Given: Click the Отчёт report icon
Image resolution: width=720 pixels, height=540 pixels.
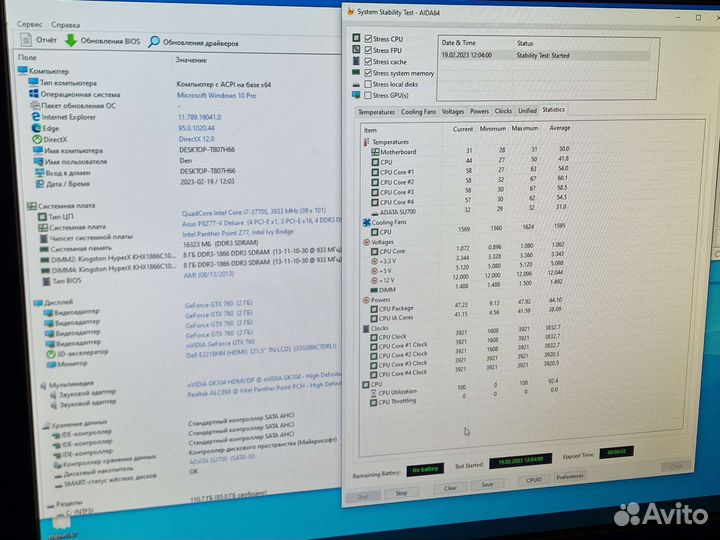Looking at the screenshot, I should [x=26, y=39].
